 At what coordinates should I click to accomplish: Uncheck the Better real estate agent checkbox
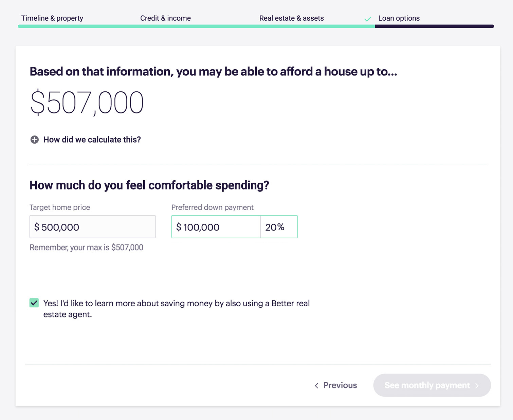point(34,303)
